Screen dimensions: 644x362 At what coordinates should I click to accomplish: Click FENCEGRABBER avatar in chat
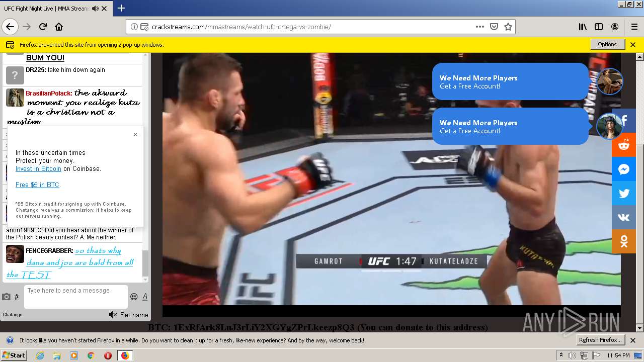pyautogui.click(x=15, y=254)
